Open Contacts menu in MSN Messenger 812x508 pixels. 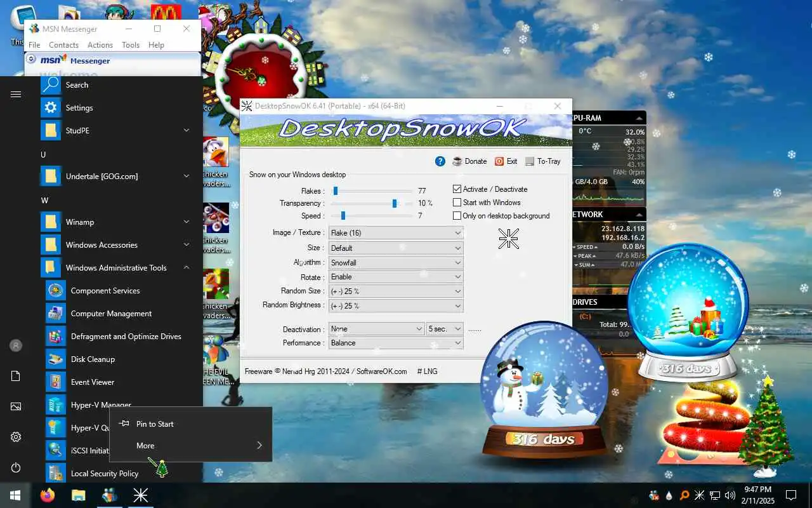[x=63, y=45]
